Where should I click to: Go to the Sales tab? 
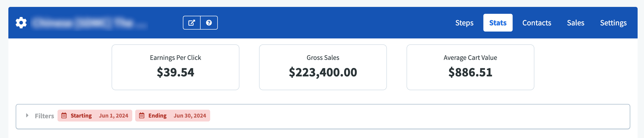point(575,23)
